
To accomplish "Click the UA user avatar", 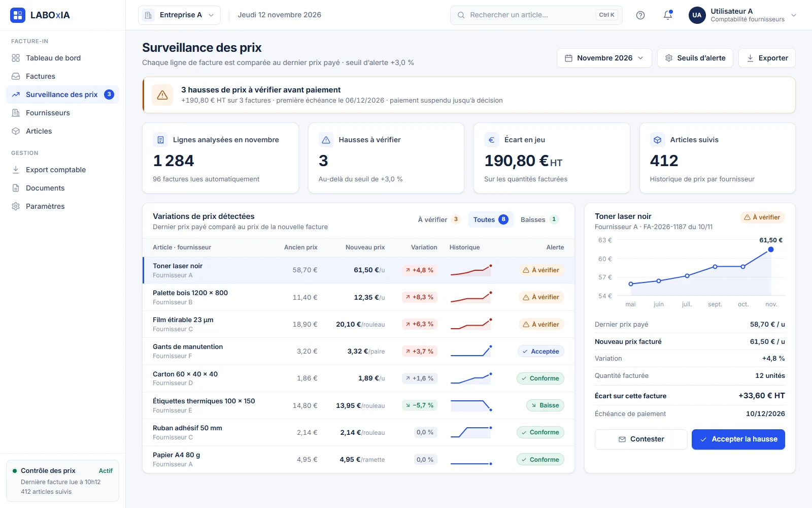I will (x=697, y=15).
